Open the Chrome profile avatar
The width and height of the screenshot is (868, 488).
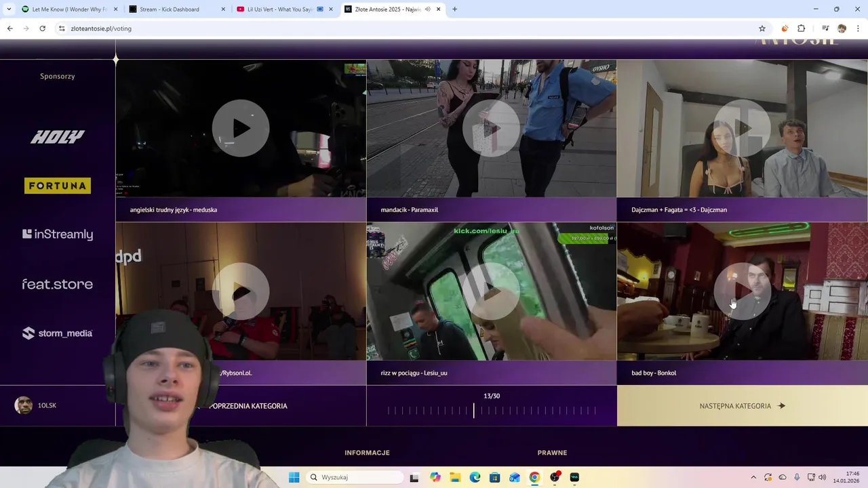(x=842, y=28)
